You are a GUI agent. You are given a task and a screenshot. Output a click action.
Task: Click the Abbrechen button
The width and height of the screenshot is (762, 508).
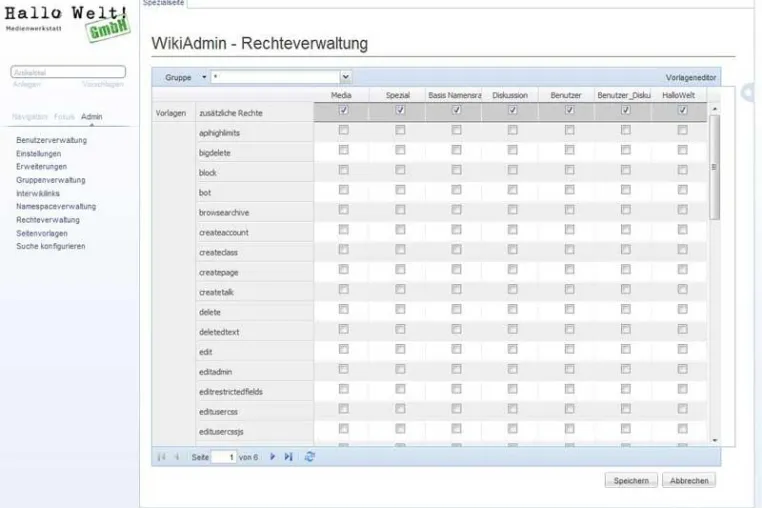tap(689, 480)
